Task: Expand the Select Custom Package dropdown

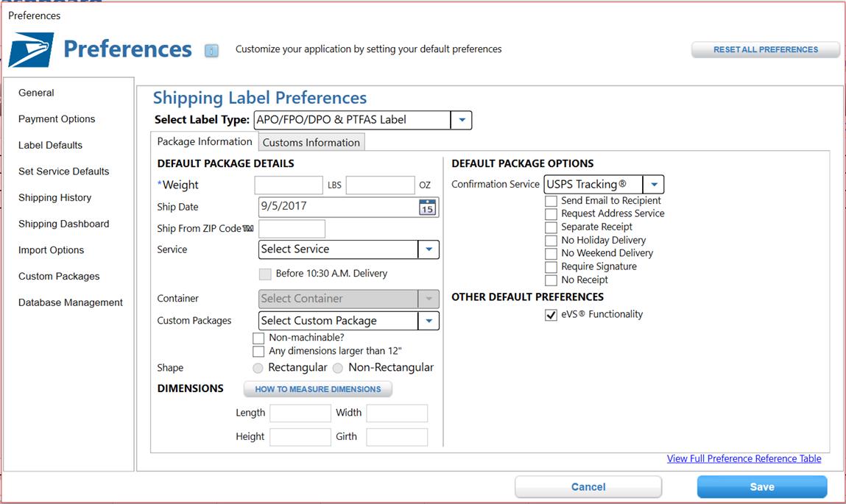Action: [x=429, y=321]
